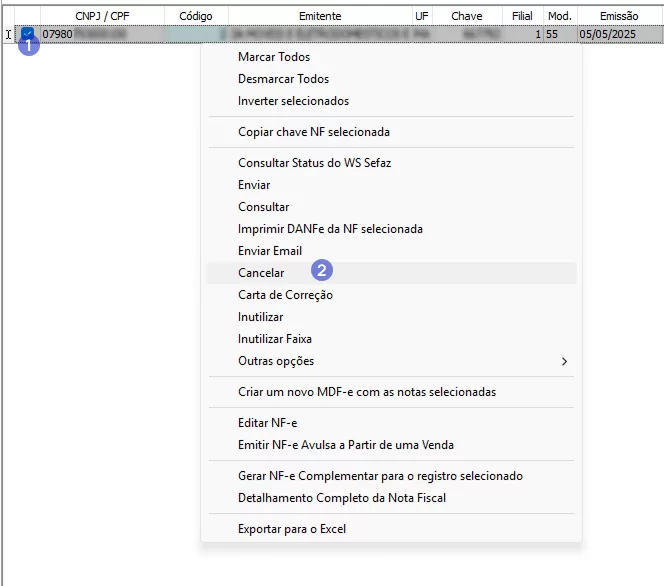Click Exportar para o Excel

coord(291,529)
